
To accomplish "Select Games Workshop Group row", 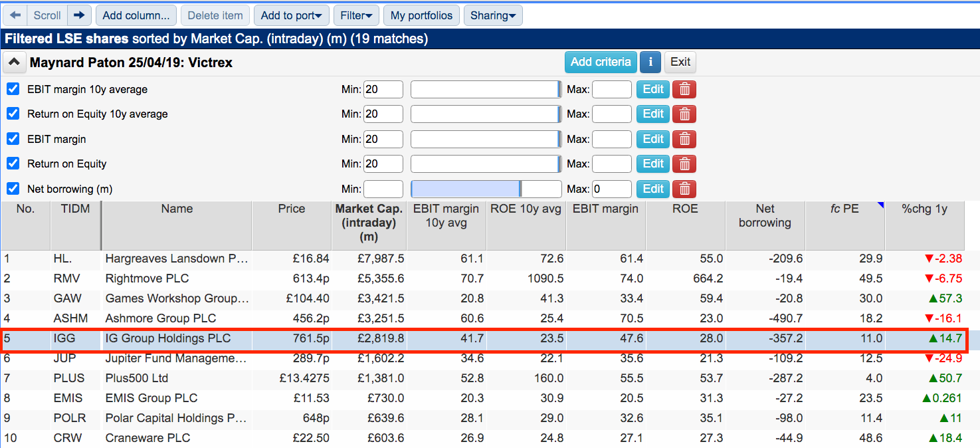I will 483,298.
